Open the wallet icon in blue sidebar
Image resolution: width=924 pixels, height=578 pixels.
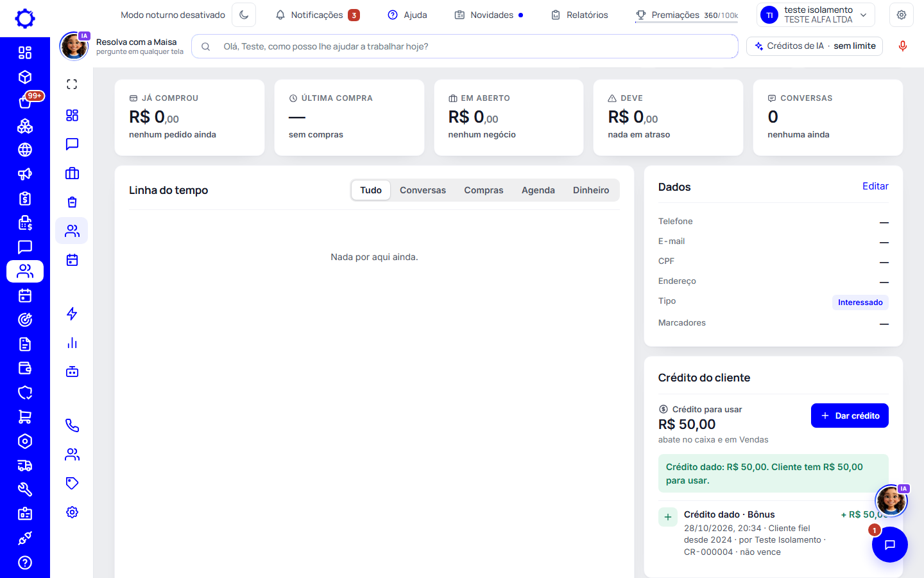point(25,368)
